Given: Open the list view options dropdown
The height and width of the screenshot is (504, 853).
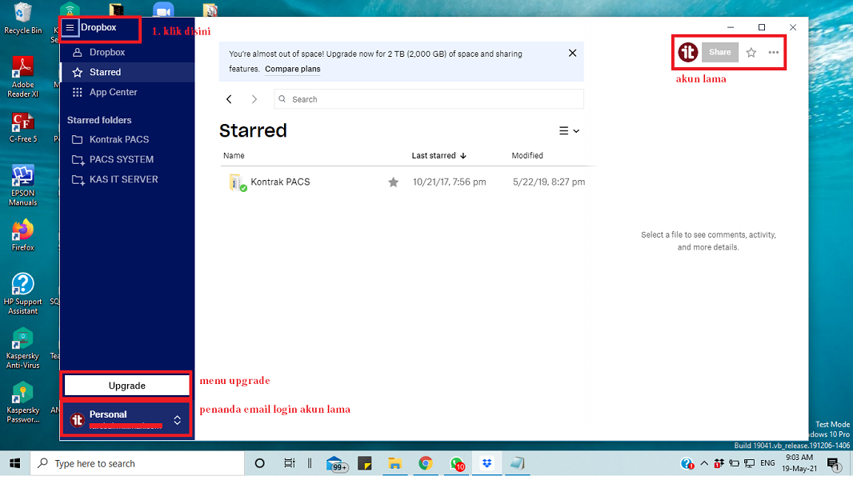Looking at the screenshot, I should pos(569,131).
